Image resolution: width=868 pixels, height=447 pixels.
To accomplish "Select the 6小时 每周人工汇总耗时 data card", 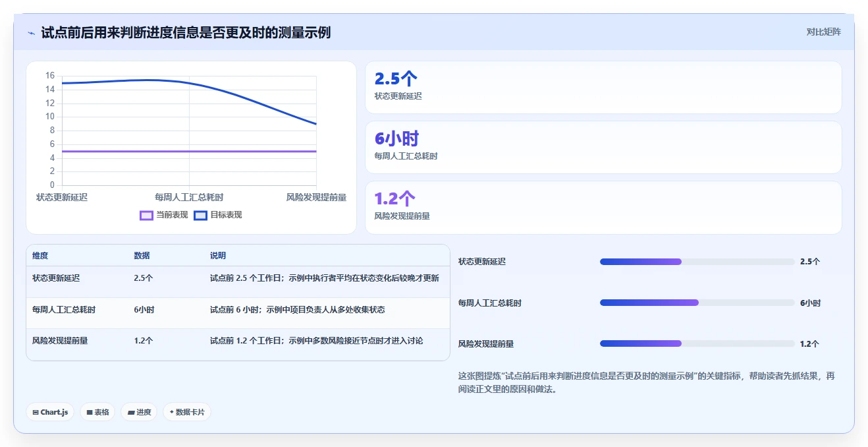I will click(x=603, y=147).
